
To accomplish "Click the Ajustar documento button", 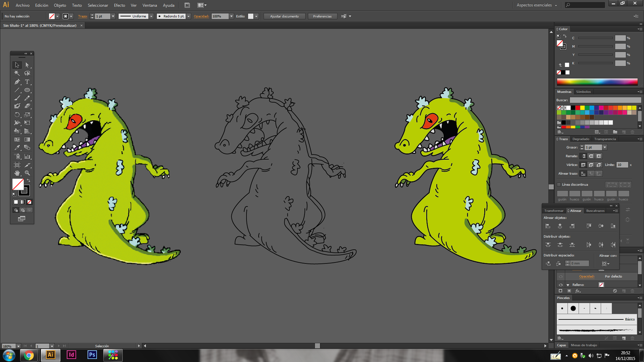I will tap(284, 17).
